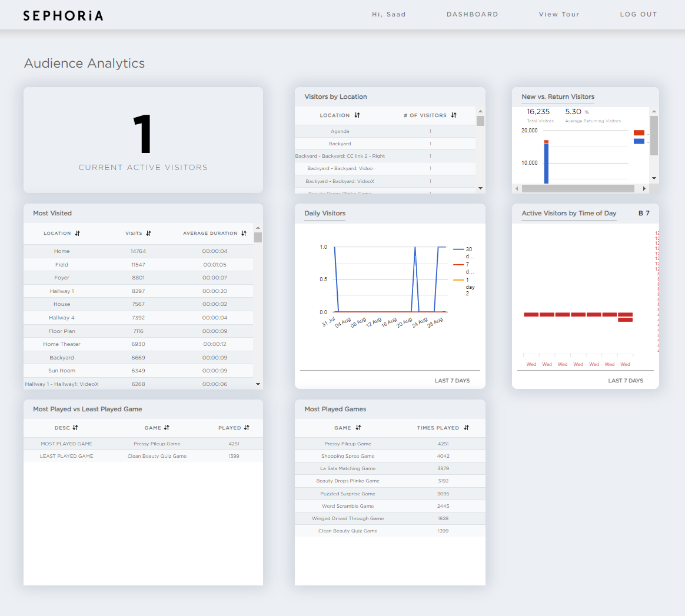Click Puzzled Surprise Game row
Image resolution: width=685 pixels, height=616 pixels.
click(390, 494)
